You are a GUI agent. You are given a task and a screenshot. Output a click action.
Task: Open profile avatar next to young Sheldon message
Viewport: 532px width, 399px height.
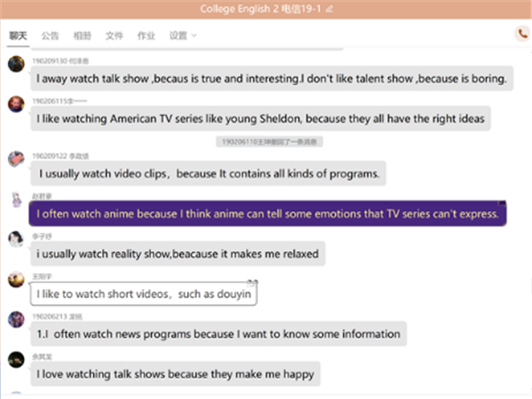(16, 104)
